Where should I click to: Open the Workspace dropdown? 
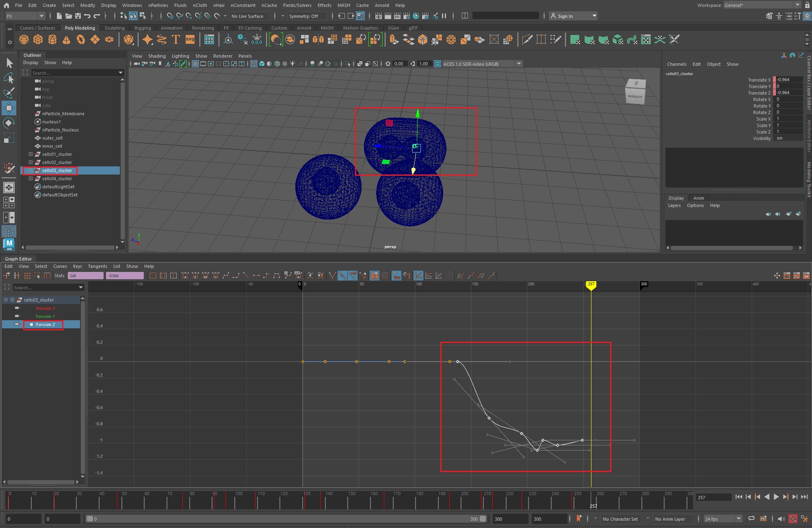(797, 5)
